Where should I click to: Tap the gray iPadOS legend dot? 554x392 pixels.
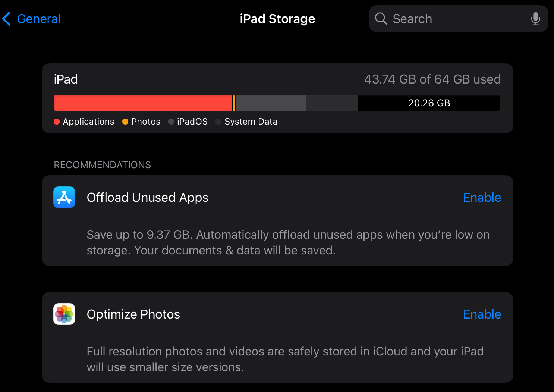(x=171, y=122)
